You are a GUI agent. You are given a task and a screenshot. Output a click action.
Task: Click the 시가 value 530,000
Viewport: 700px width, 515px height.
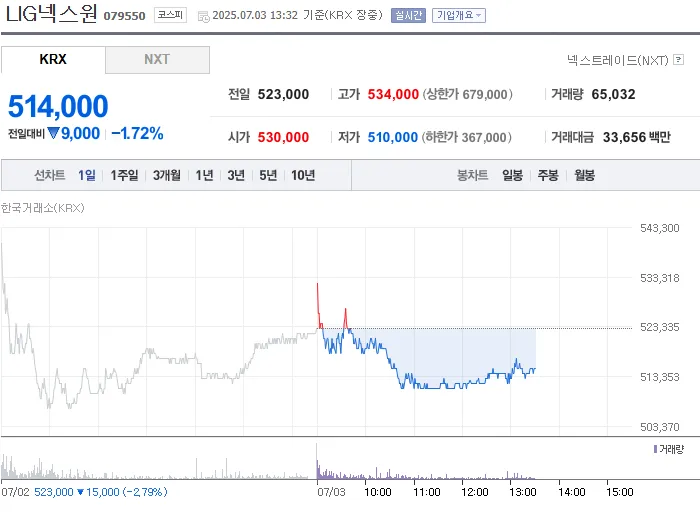tap(283, 137)
